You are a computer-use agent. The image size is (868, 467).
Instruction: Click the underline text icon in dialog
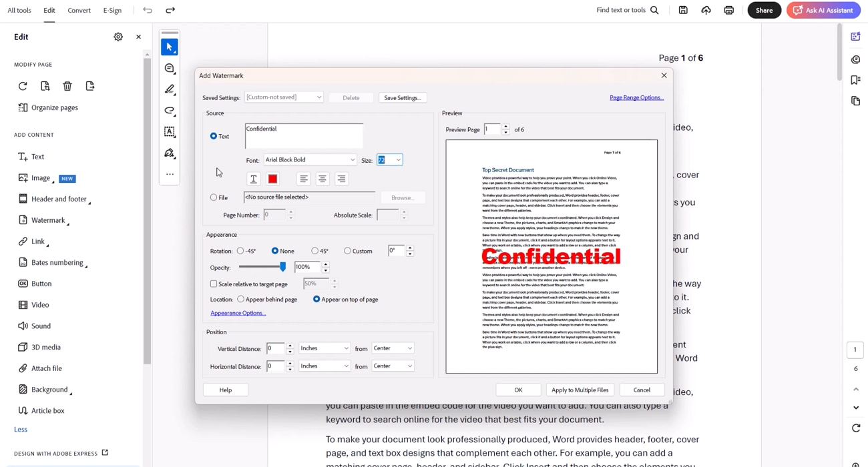(x=254, y=179)
